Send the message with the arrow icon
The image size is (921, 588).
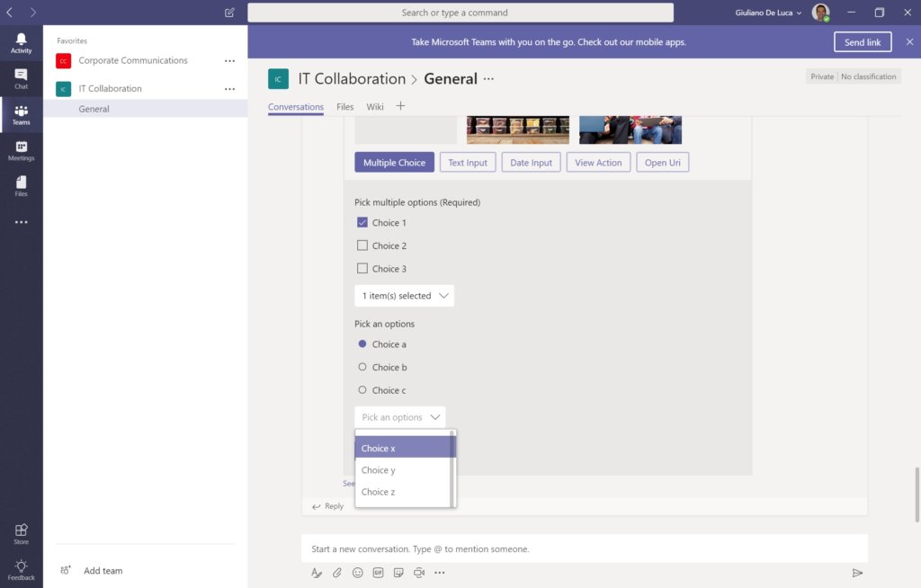(855, 572)
